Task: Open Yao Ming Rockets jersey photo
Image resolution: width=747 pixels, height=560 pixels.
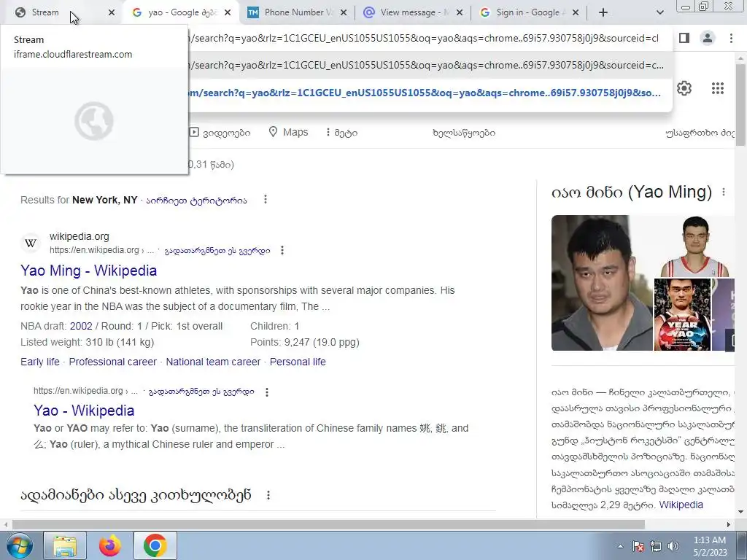Action: click(694, 246)
